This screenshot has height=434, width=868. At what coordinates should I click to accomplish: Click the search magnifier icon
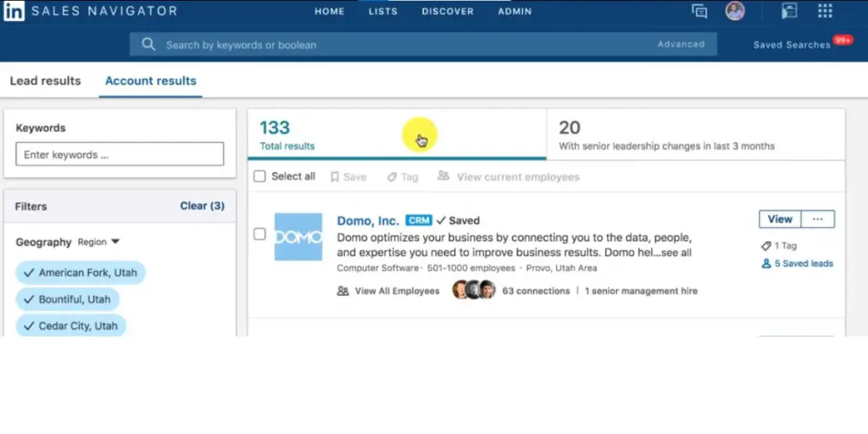(149, 44)
